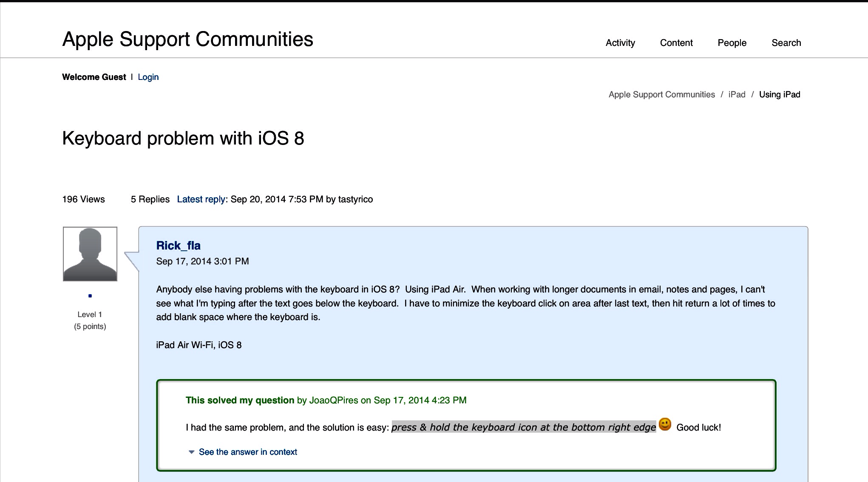
Task: Click the Apple Support Communities site title
Action: click(x=187, y=40)
